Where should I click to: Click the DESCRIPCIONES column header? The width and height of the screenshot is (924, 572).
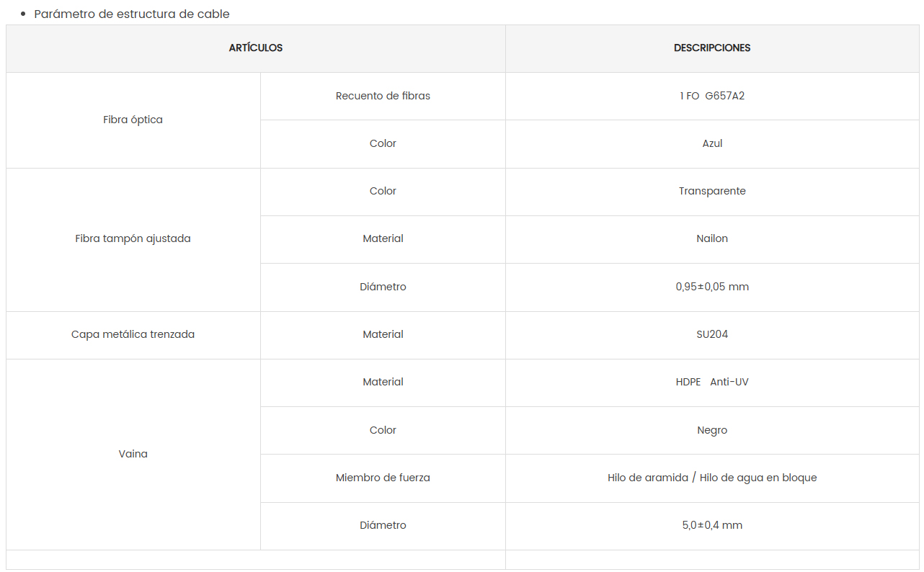(712, 48)
